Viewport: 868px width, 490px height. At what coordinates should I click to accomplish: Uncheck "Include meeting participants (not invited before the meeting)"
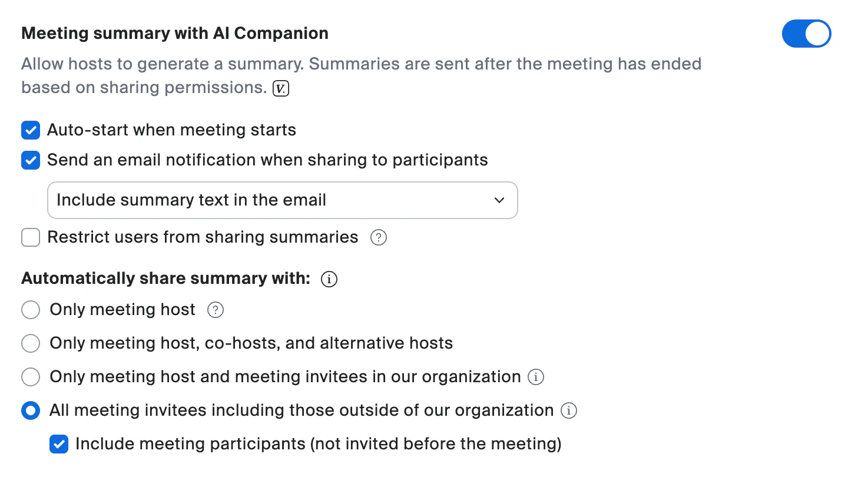coord(58,443)
